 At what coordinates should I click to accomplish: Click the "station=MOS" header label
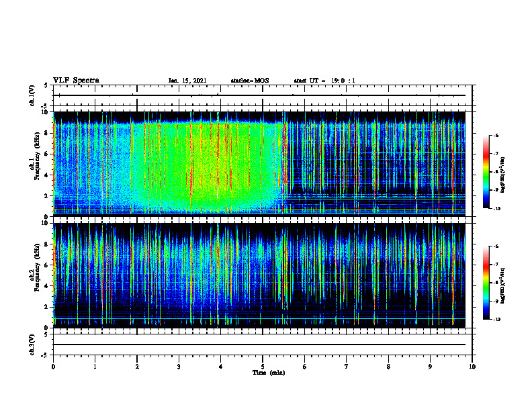click(x=250, y=81)
